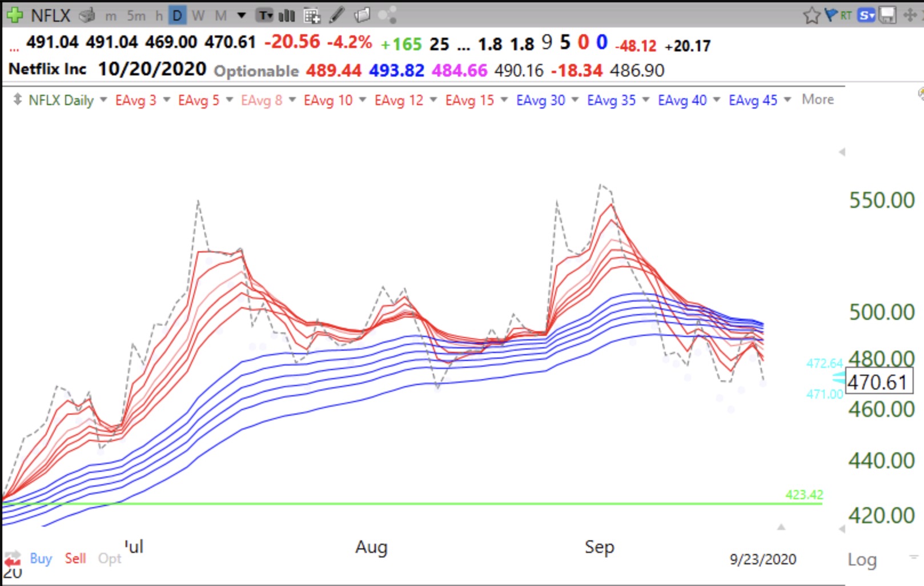924x586 pixels.
Task: Open the timeframe dropdown arrow
Action: [x=242, y=15]
